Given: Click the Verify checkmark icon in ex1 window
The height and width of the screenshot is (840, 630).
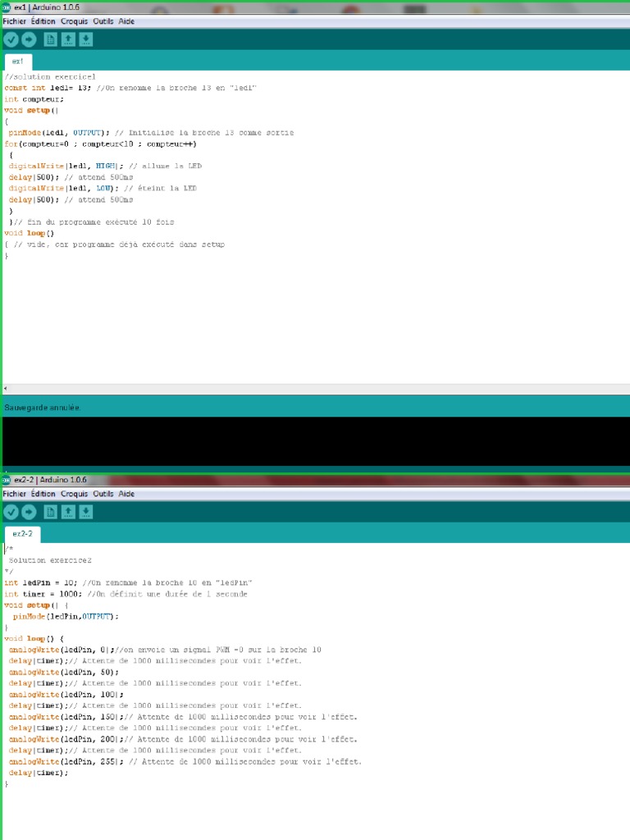Looking at the screenshot, I should [x=11, y=39].
